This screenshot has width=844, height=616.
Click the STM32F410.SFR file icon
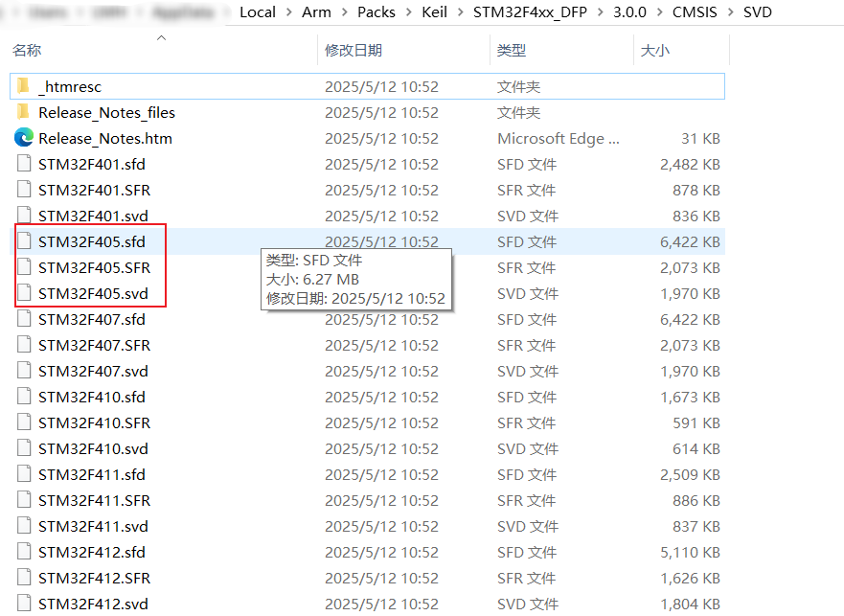24,422
